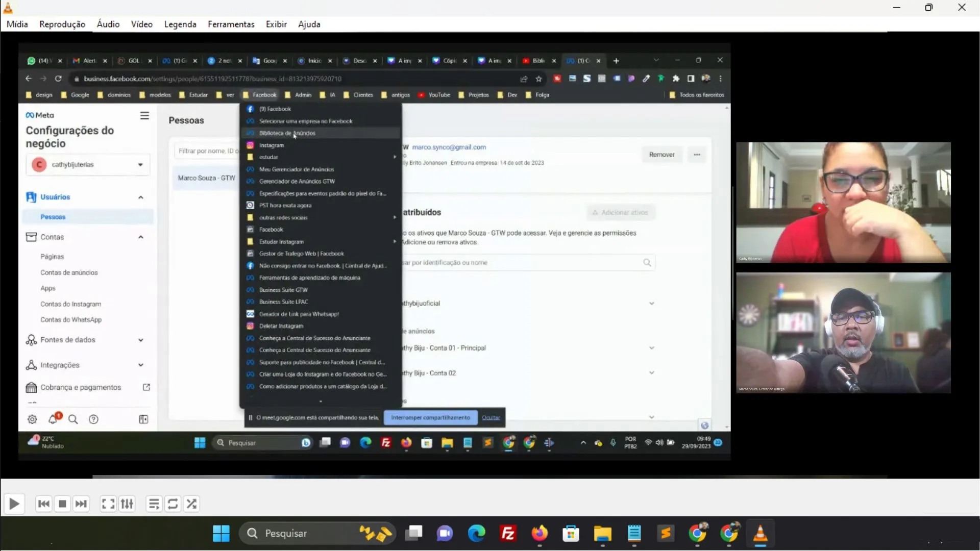Click the notifications bell icon
980x551 pixels.
(53, 418)
